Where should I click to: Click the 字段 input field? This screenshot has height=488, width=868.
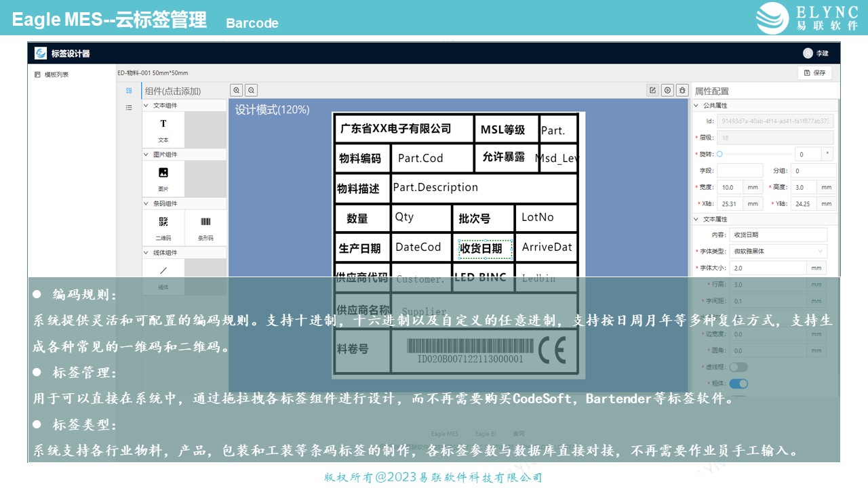tap(740, 171)
